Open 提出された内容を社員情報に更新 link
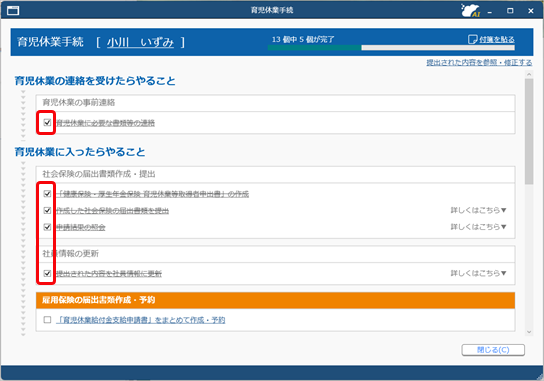 (x=109, y=274)
